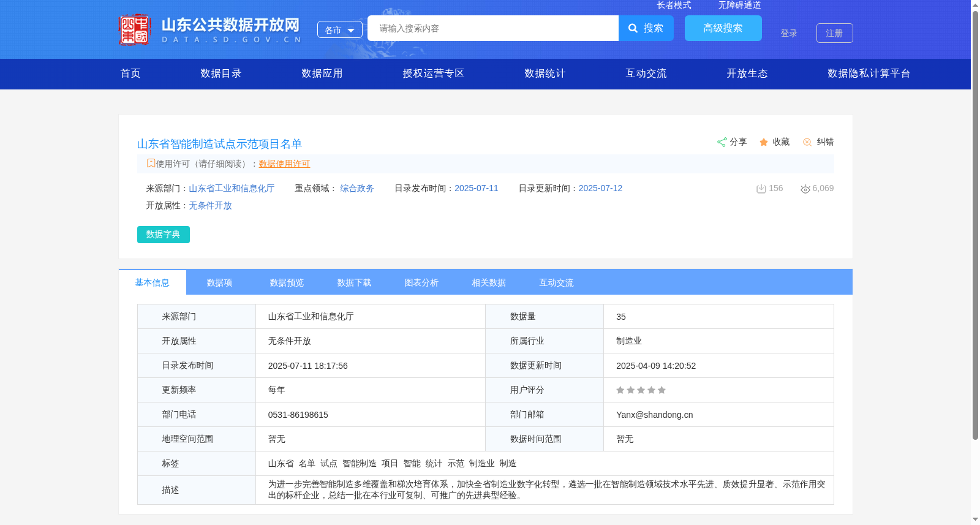
Task: Click catalog publish date 2025-07-11
Action: [477, 188]
